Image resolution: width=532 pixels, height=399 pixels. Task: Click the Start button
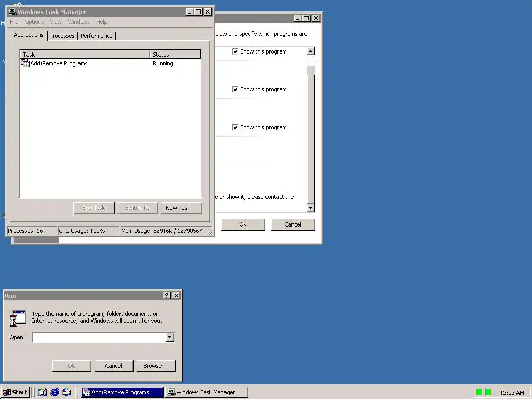tap(16, 392)
